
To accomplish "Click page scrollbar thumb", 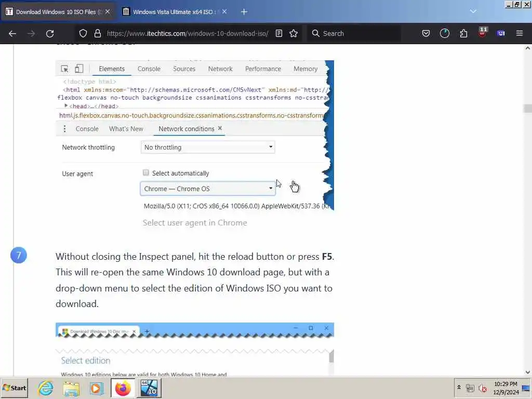I will pyautogui.click(x=528, y=109).
